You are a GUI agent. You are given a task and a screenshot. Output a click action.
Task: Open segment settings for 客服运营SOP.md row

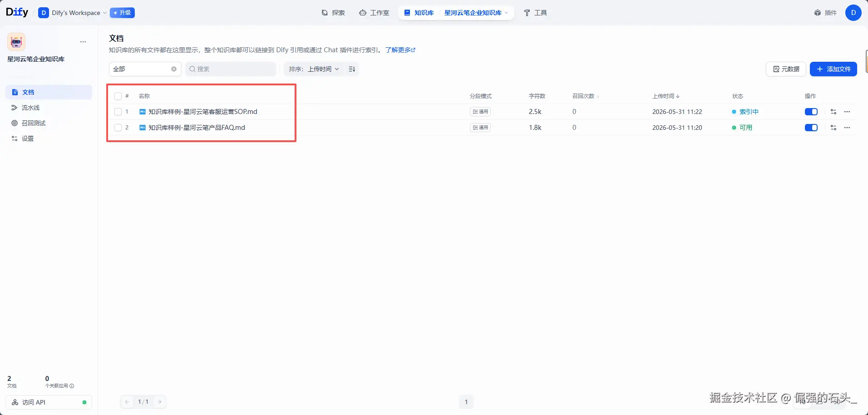[833, 112]
